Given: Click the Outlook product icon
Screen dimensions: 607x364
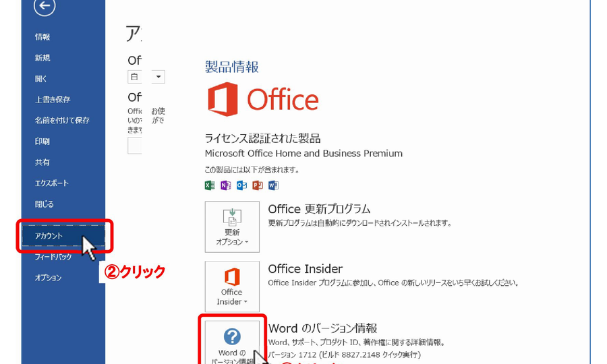Looking at the screenshot, I should (x=241, y=185).
